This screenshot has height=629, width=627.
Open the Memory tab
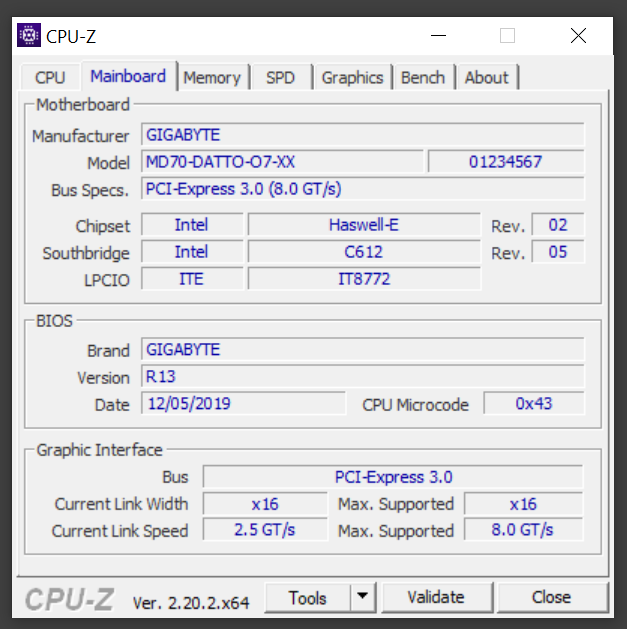212,77
